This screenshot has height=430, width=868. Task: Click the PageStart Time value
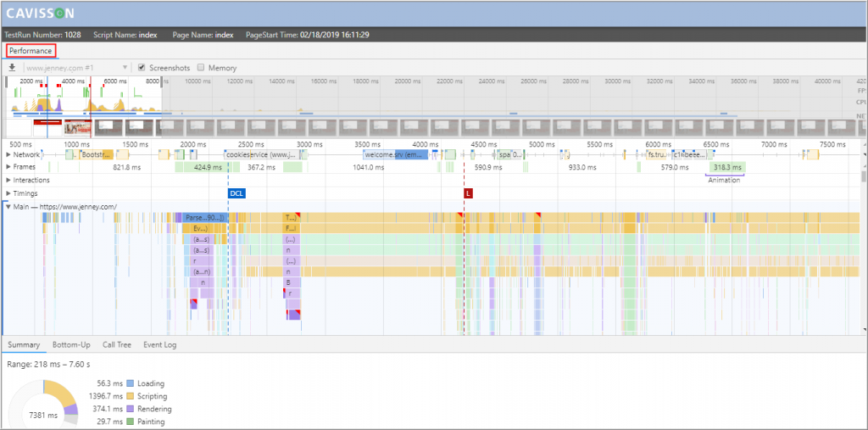coord(335,35)
